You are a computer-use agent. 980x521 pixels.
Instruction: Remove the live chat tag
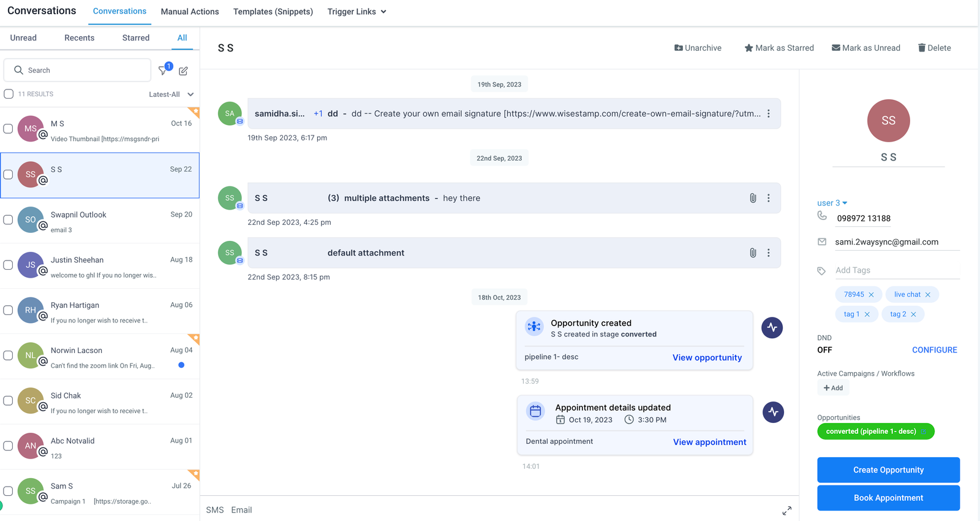click(928, 295)
